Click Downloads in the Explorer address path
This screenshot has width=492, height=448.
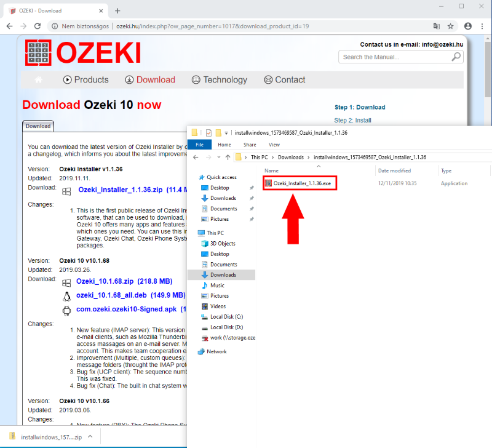coord(291,157)
